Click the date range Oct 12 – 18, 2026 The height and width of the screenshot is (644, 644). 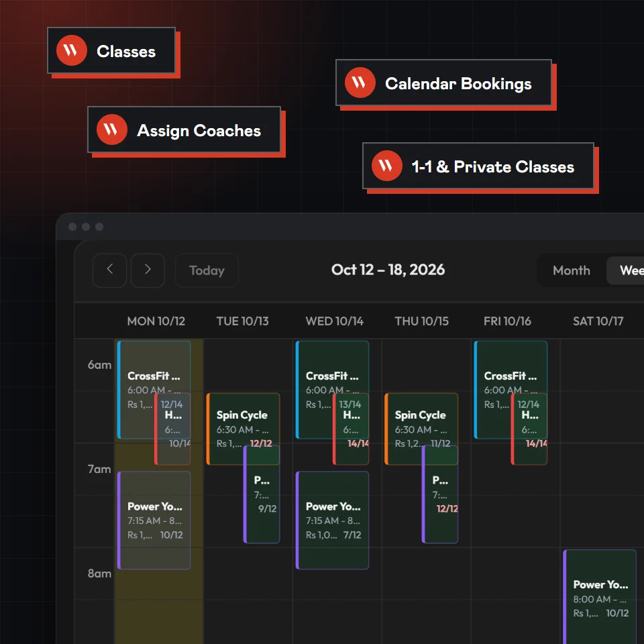coord(388,270)
